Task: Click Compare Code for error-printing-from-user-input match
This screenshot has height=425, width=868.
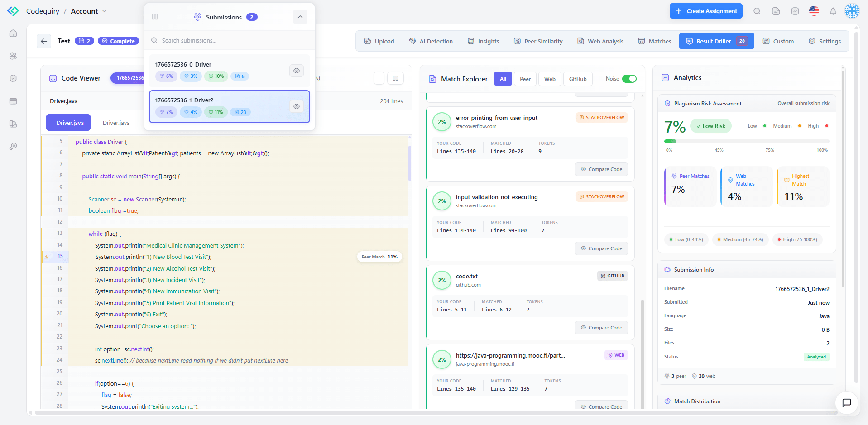Action: (x=601, y=169)
